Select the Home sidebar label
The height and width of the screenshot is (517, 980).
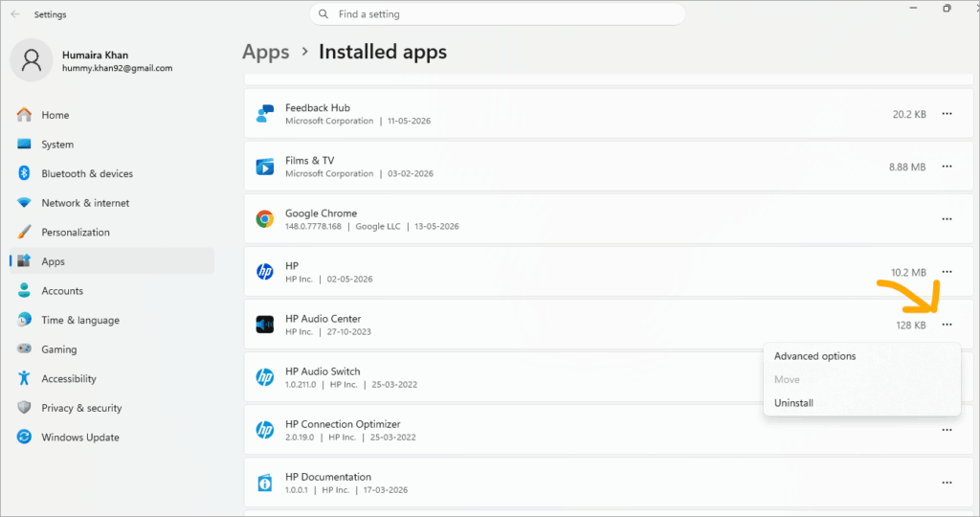[56, 115]
